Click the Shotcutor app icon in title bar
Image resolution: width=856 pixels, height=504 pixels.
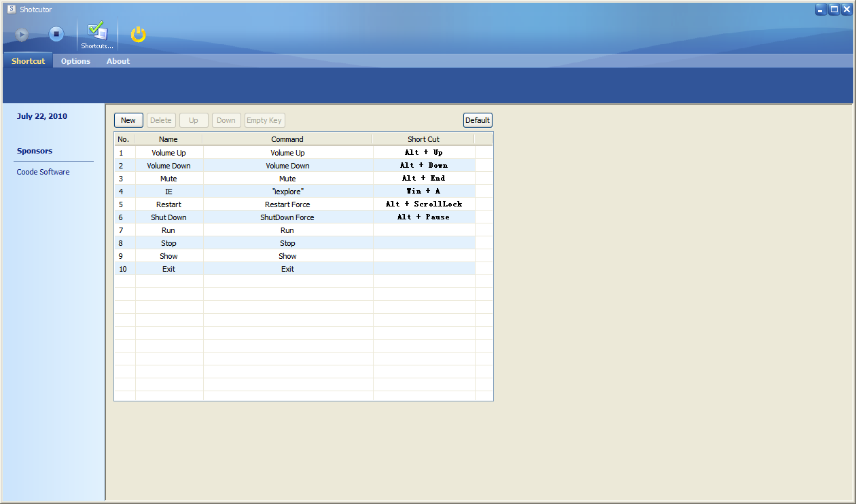(x=11, y=10)
